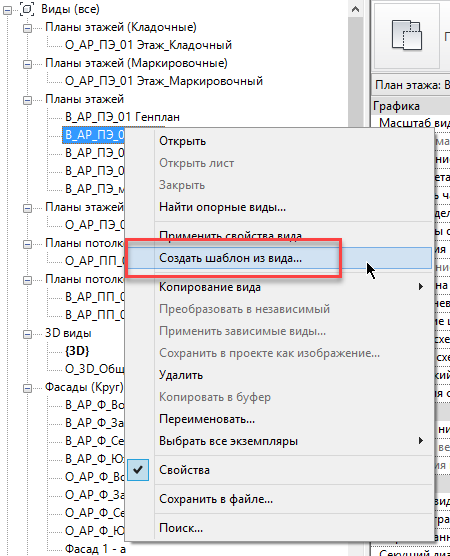Select В_АР_ПЭ_01 Генплан view
The image size is (450, 556).
coord(122,117)
